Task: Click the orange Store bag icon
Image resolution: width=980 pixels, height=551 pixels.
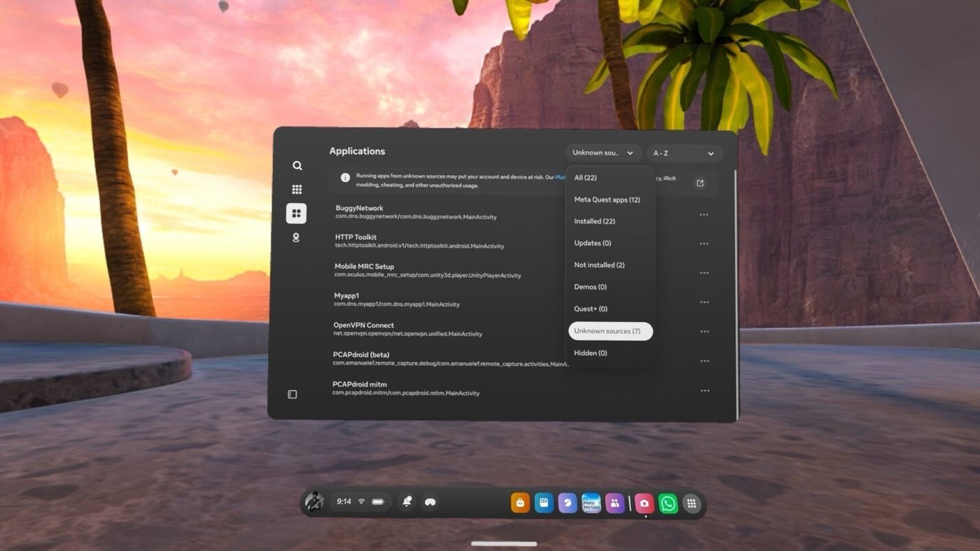Action: tap(520, 503)
